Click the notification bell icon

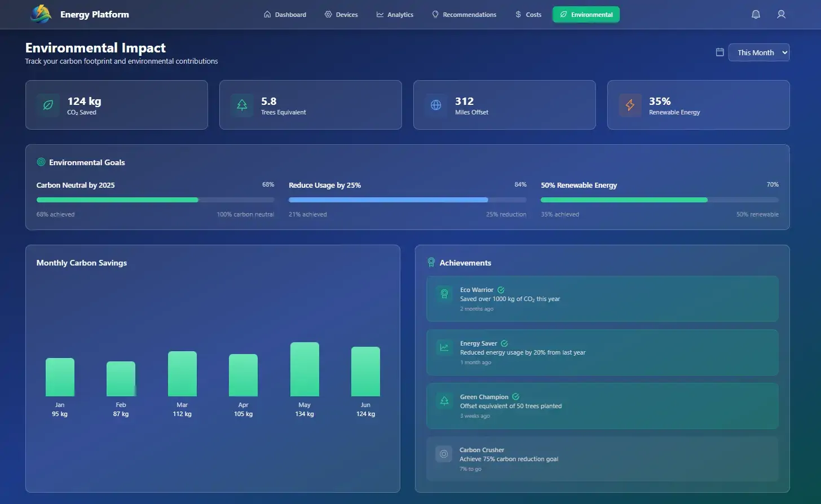pos(756,15)
